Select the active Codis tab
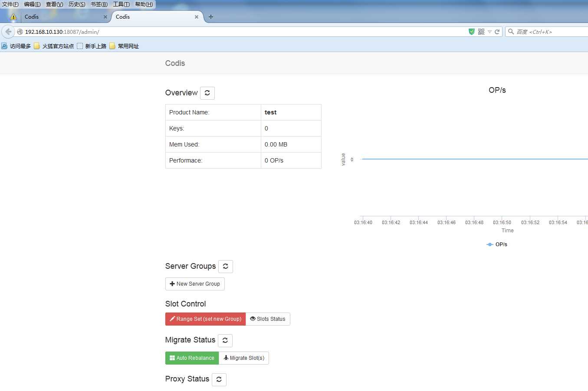 tap(157, 17)
